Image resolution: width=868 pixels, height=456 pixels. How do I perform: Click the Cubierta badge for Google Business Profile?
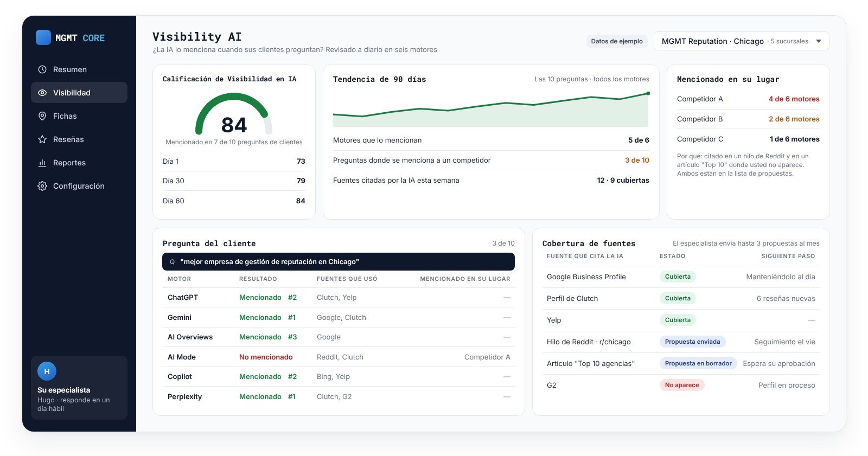pos(678,277)
